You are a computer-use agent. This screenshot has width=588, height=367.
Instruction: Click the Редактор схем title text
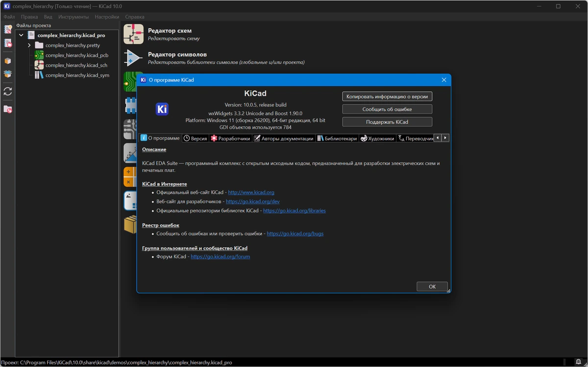click(x=170, y=30)
